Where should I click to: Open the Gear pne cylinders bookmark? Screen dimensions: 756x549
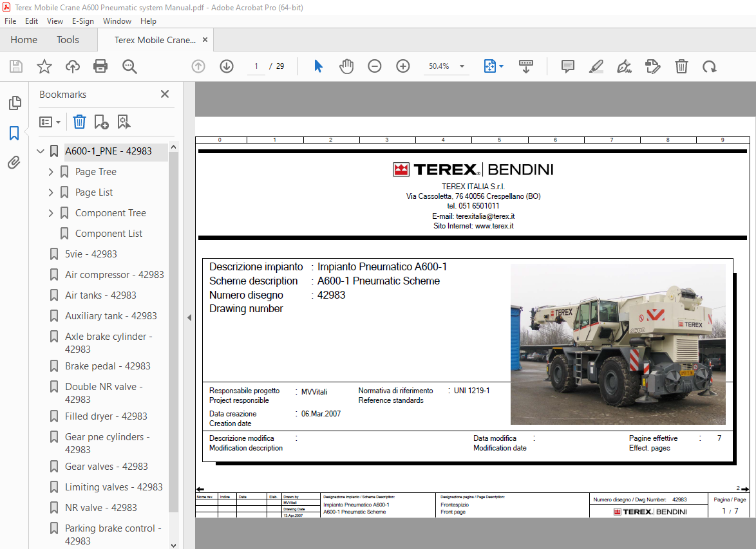(x=107, y=443)
